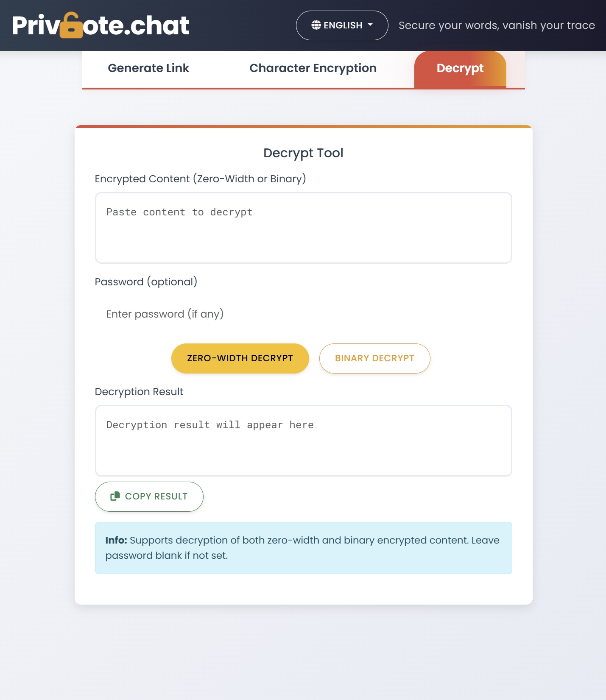Click the blue Info notice box

click(303, 548)
